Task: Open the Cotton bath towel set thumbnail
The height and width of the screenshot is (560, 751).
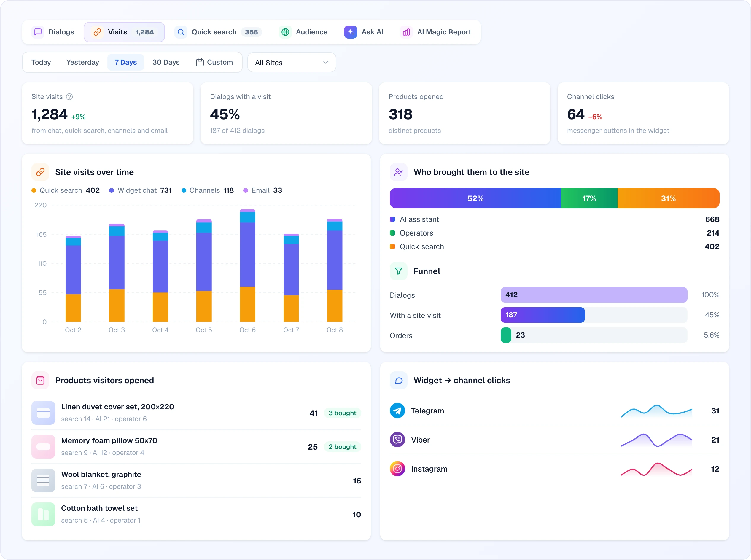Action: pyautogui.click(x=43, y=514)
